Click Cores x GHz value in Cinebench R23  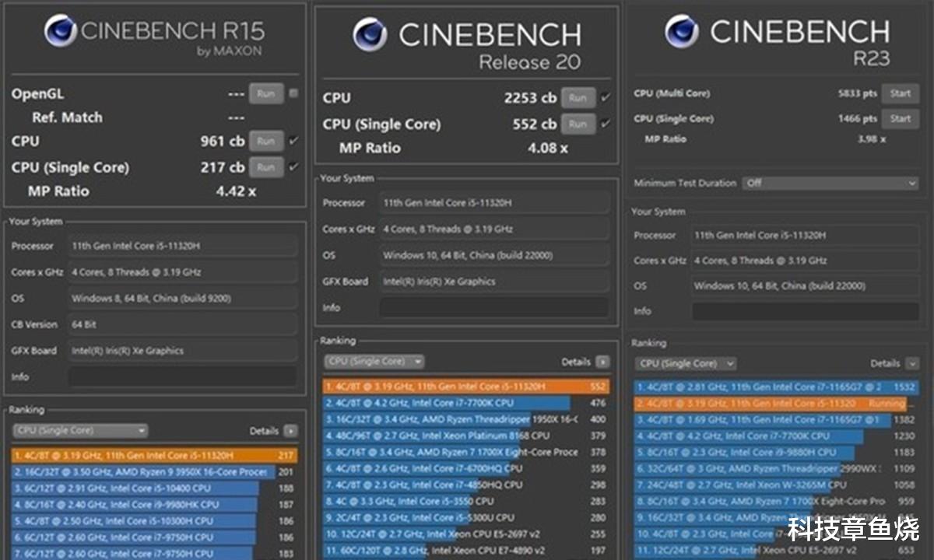pyautogui.click(x=805, y=261)
